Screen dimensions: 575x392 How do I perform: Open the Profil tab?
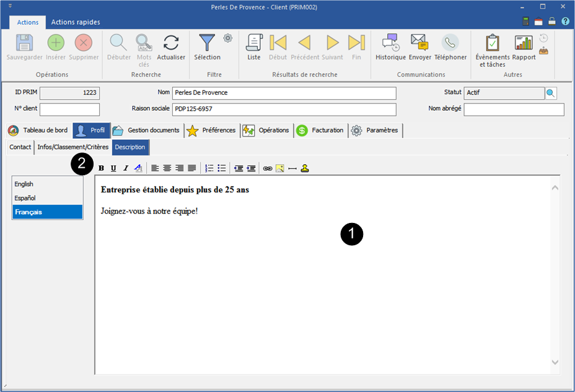(x=91, y=131)
